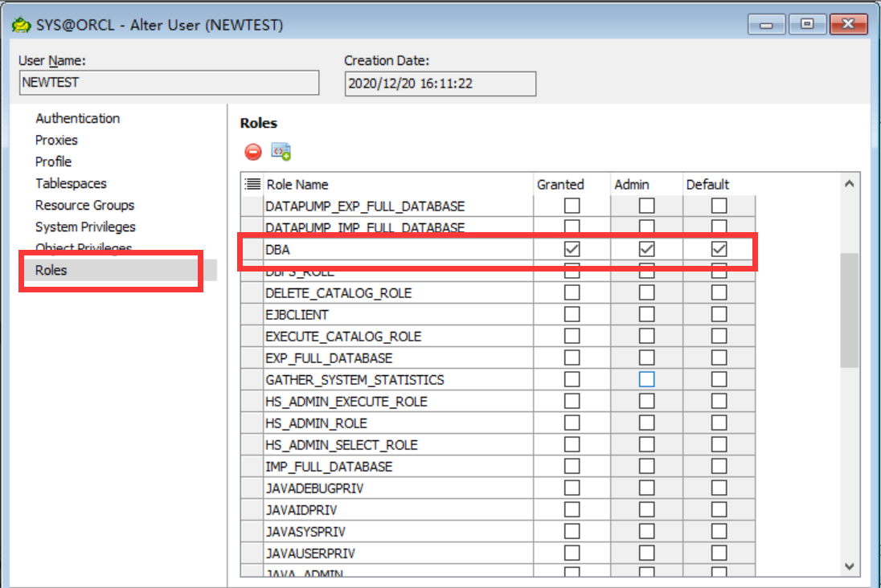Click the roles list scroll down arrow
The height and width of the screenshot is (588, 881).
[850, 566]
